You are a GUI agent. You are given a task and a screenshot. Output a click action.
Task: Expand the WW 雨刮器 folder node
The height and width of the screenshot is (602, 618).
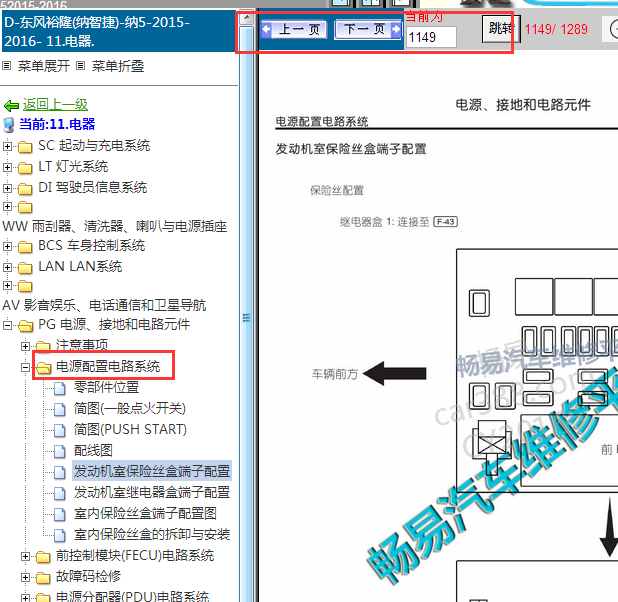[7, 206]
